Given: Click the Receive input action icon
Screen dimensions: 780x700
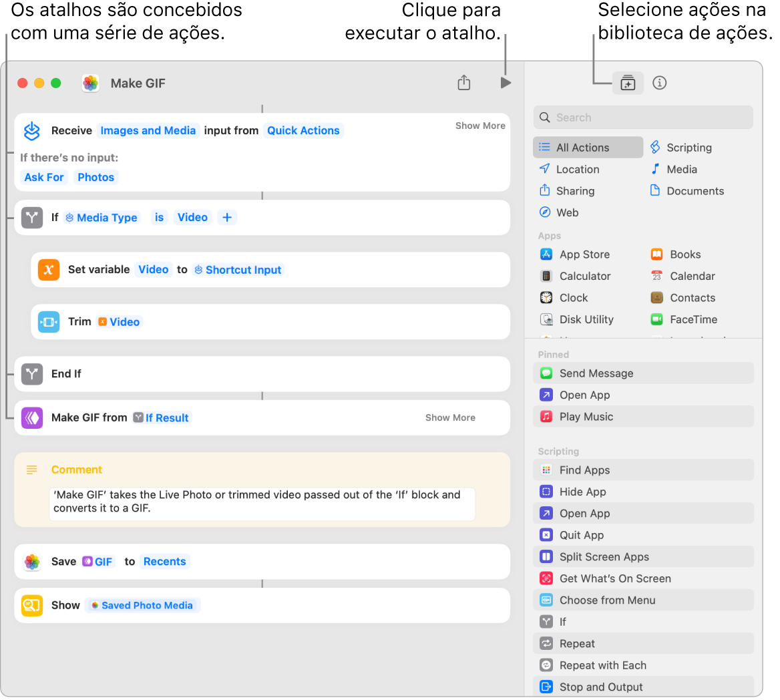Looking at the screenshot, I should click(x=32, y=130).
